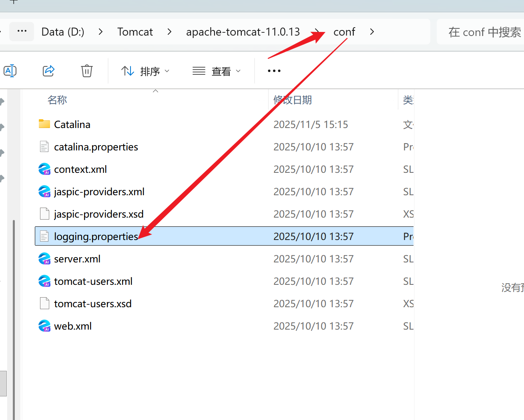Viewport: 524px width, 420px height.
Task: Expand chevron after conf breadcrumb
Action: pos(372,32)
